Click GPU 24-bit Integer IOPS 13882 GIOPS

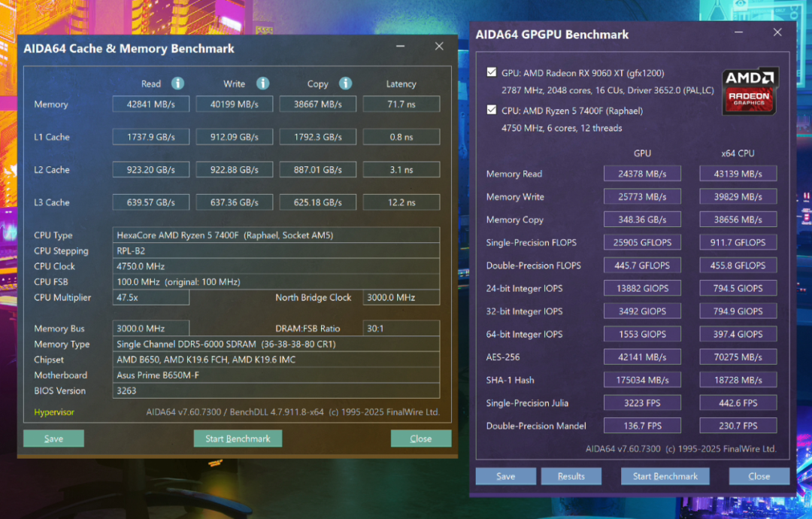(642, 288)
